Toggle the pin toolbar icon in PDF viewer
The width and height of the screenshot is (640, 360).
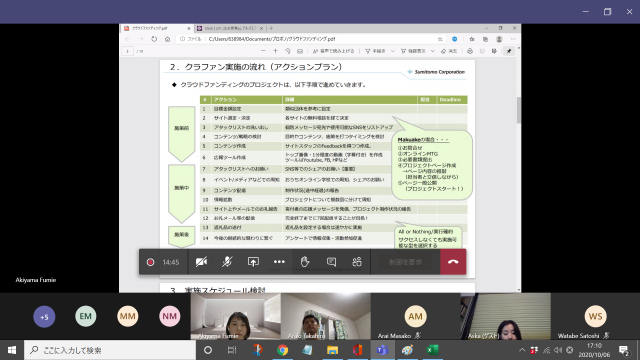[x=509, y=51]
